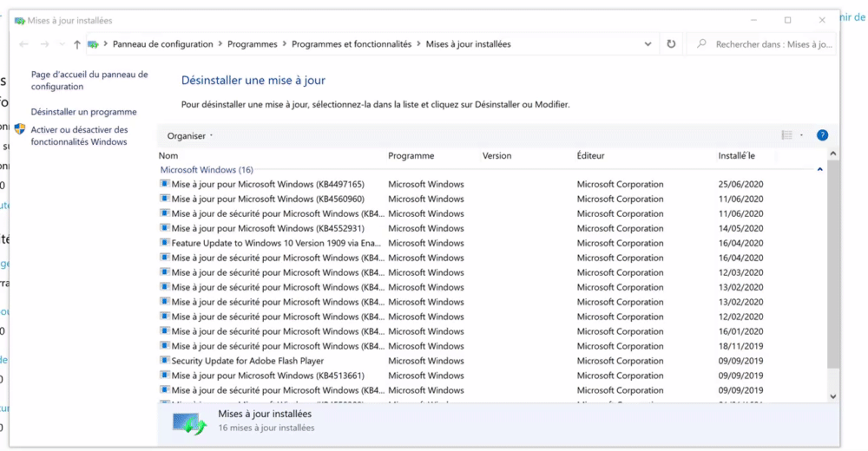Minimize the Mises à jour installées window
This screenshot has width=868, height=451.
(x=753, y=21)
